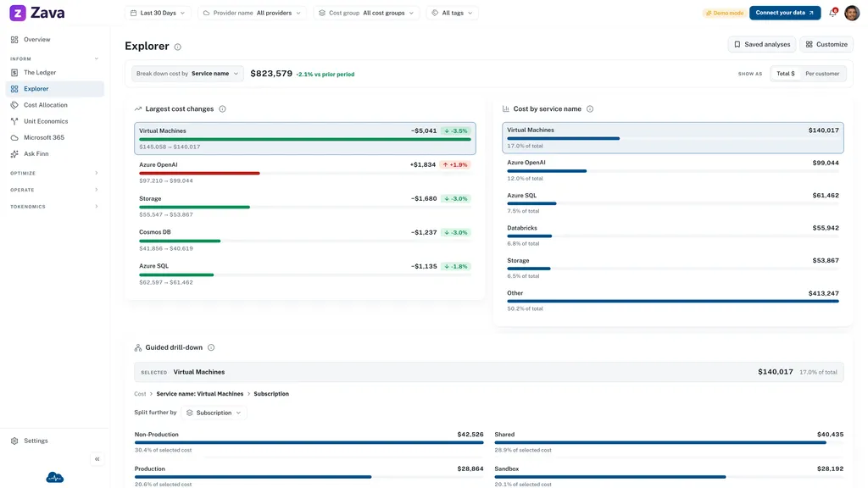Click Connect your data button
The image size is (868, 488).
(785, 13)
